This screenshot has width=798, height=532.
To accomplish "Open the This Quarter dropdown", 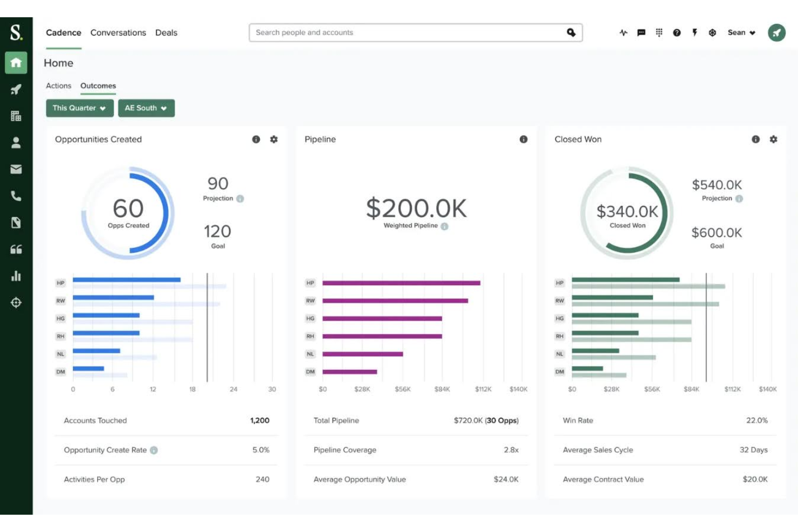I will 79,108.
